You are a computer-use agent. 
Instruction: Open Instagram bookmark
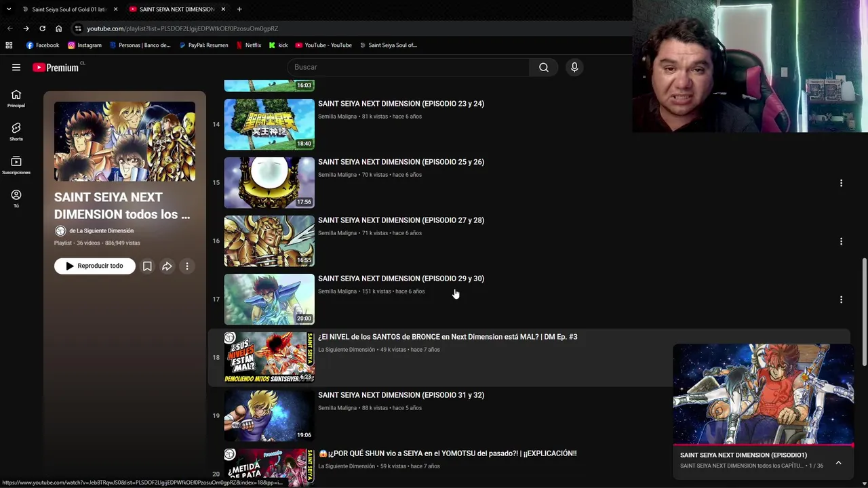(84, 45)
